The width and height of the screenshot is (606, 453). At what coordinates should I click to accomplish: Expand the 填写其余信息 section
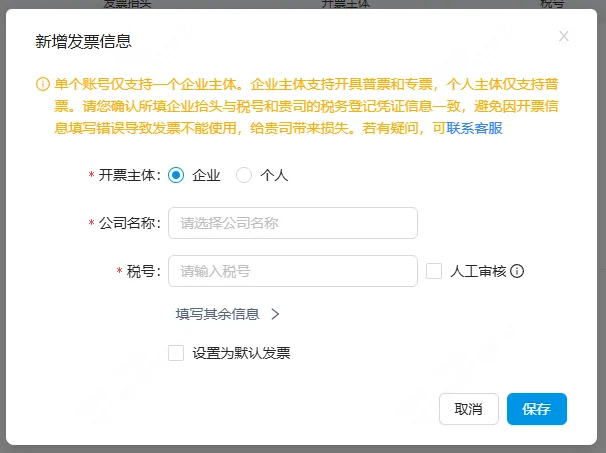(x=218, y=314)
